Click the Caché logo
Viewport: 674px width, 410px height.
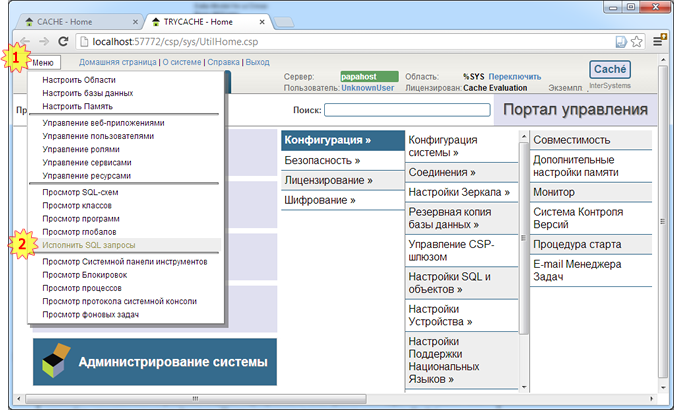tap(610, 70)
